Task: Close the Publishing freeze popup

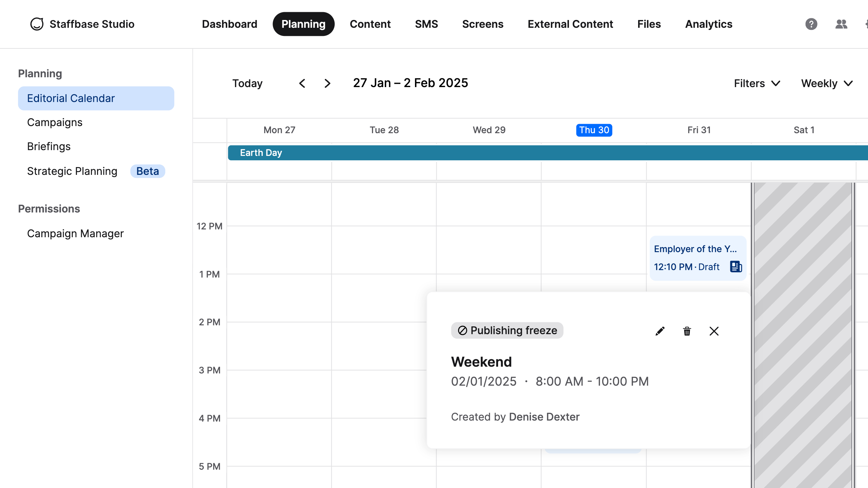Action: pos(714,331)
